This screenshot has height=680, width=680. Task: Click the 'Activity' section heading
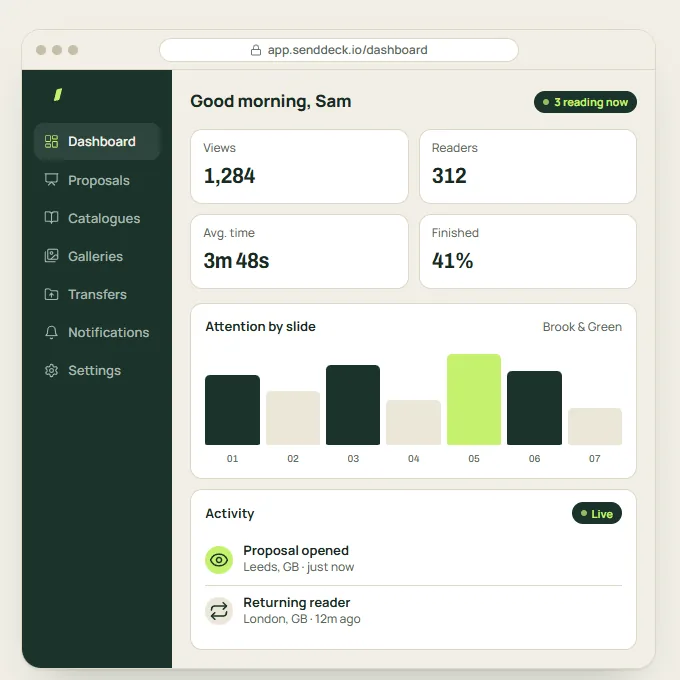click(229, 513)
